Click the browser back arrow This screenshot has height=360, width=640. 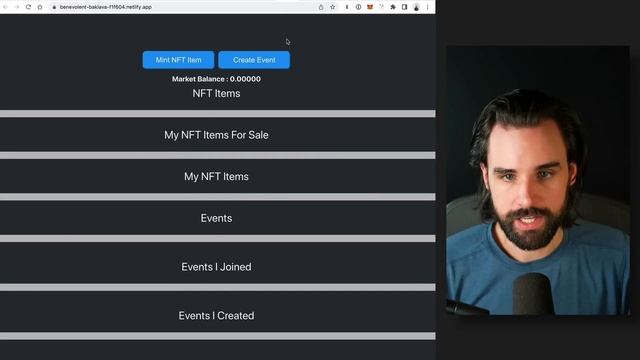coord(5,7)
